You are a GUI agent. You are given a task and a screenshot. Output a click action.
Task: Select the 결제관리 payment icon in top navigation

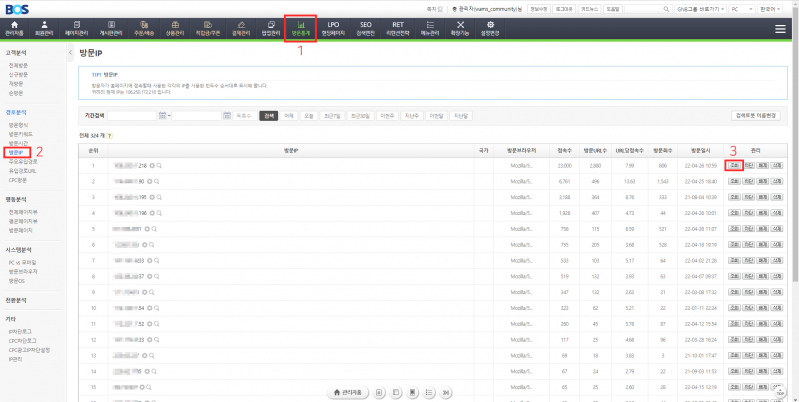(238, 29)
